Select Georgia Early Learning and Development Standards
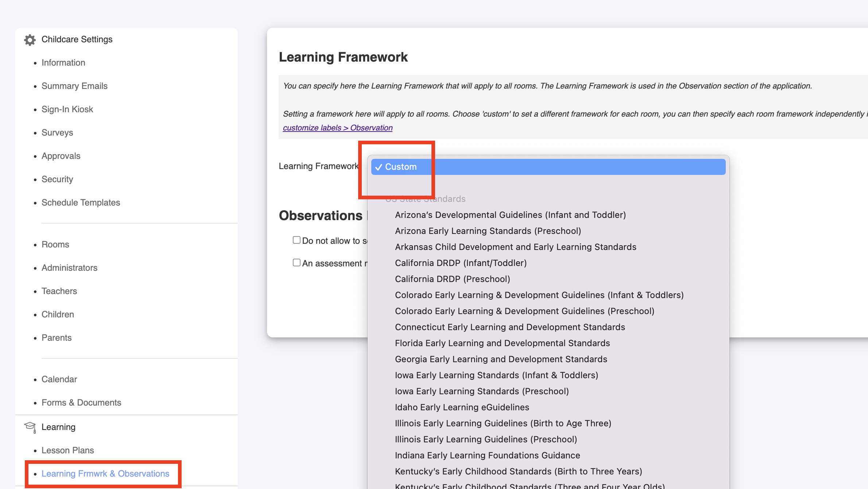The width and height of the screenshot is (868, 489). (501, 359)
